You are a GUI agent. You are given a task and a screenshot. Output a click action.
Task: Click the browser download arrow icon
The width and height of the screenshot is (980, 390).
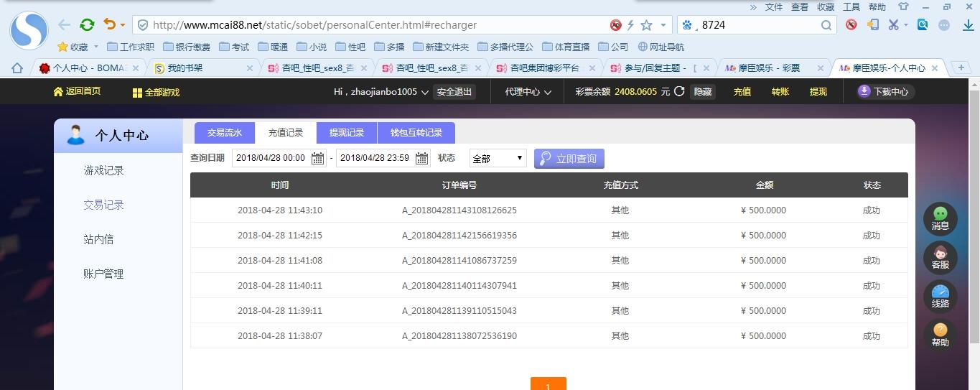click(966, 24)
